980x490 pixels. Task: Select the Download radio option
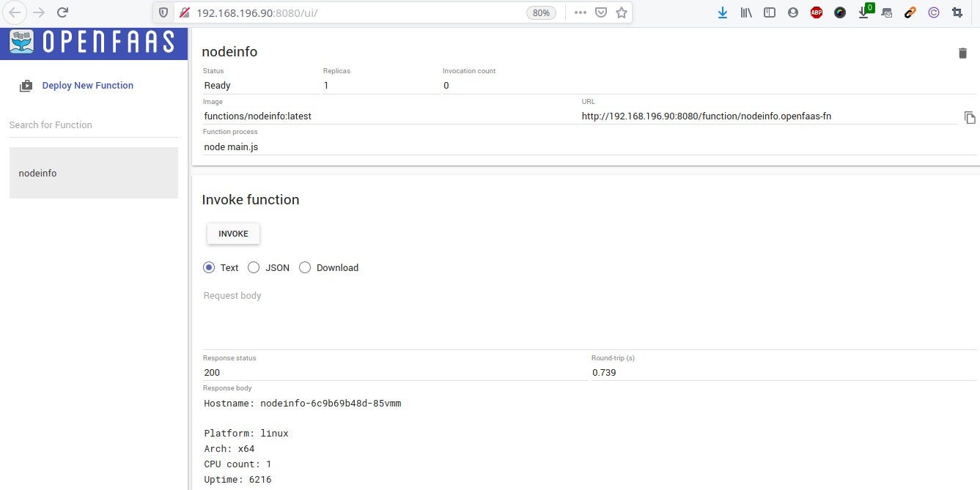[305, 267]
